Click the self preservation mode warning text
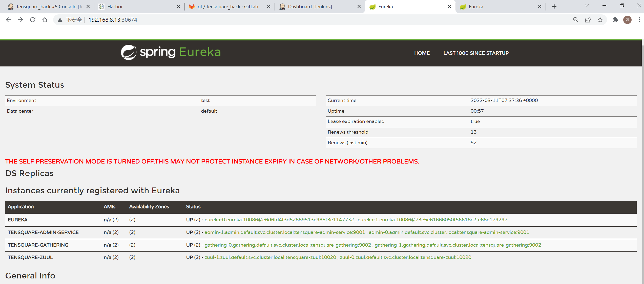Viewport: 644px width, 284px height. click(212, 161)
